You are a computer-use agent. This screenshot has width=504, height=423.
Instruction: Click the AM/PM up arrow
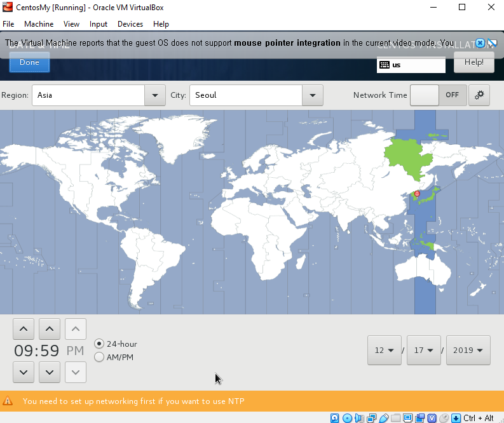pos(76,329)
